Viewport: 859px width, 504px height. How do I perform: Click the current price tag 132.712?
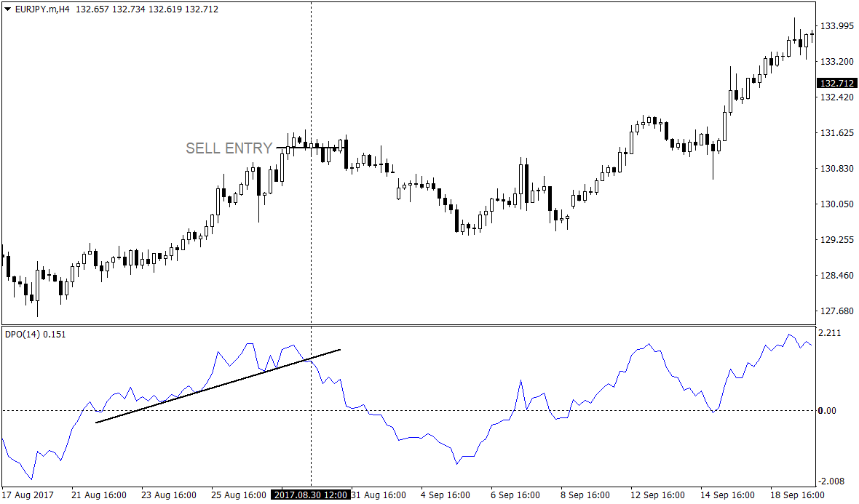tap(836, 83)
